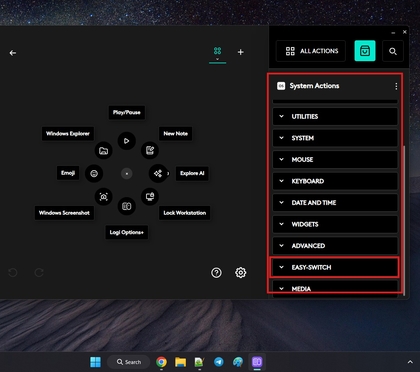This screenshot has height=372, width=420.
Task: Open the marketplace shopping bag icon
Action: click(x=365, y=51)
